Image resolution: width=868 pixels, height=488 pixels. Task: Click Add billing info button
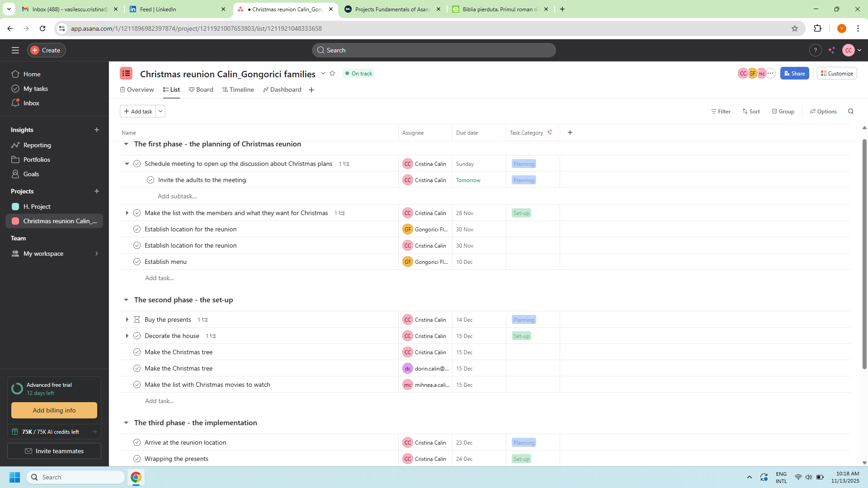pyautogui.click(x=54, y=410)
